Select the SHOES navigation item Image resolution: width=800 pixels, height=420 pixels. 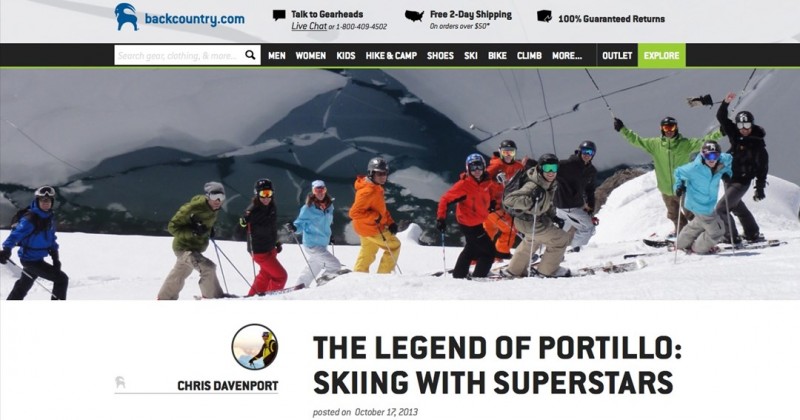(440, 56)
